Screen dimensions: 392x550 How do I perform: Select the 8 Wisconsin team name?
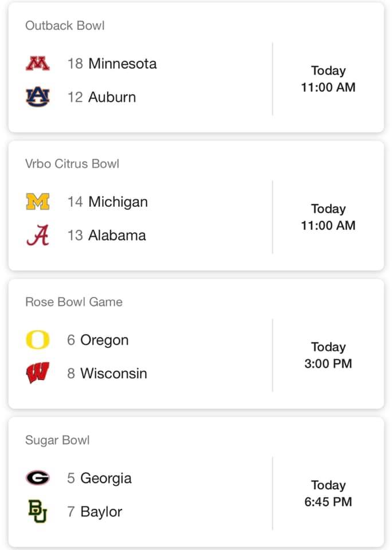pyautogui.click(x=107, y=373)
